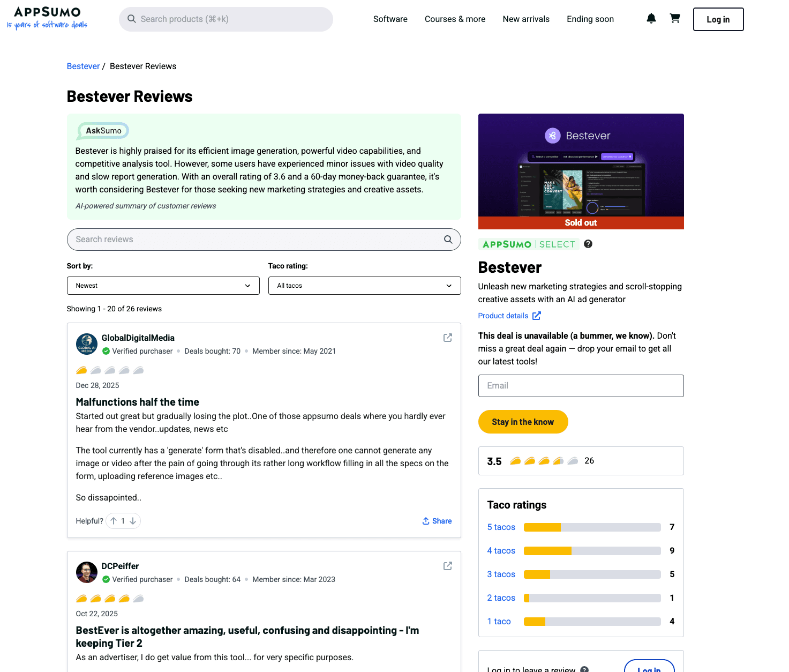This screenshot has width=789, height=672.
Task: Click the Bestever Reviews page heading
Action: [x=130, y=96]
